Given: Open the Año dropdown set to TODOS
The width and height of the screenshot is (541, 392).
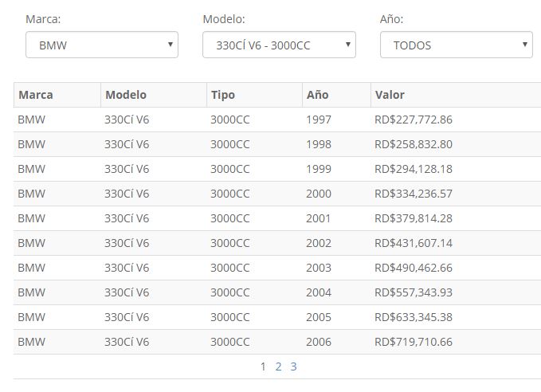Looking at the screenshot, I should (x=456, y=45).
